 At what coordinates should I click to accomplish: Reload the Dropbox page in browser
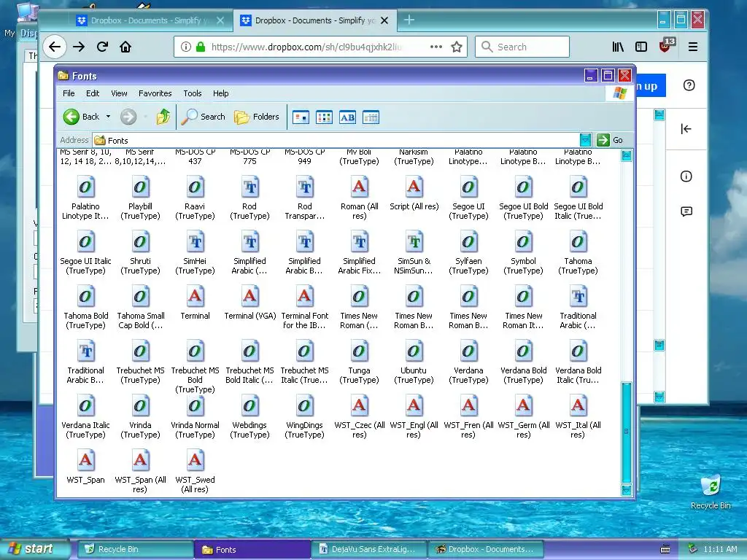click(x=102, y=47)
